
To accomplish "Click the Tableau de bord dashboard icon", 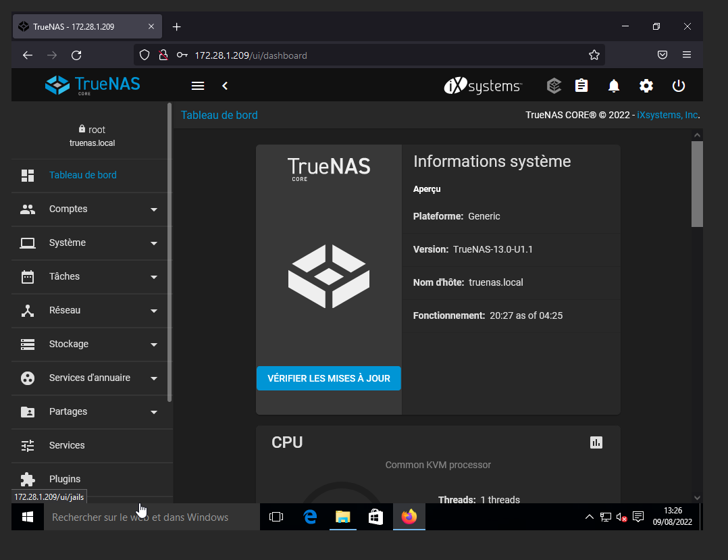I will pos(28,176).
